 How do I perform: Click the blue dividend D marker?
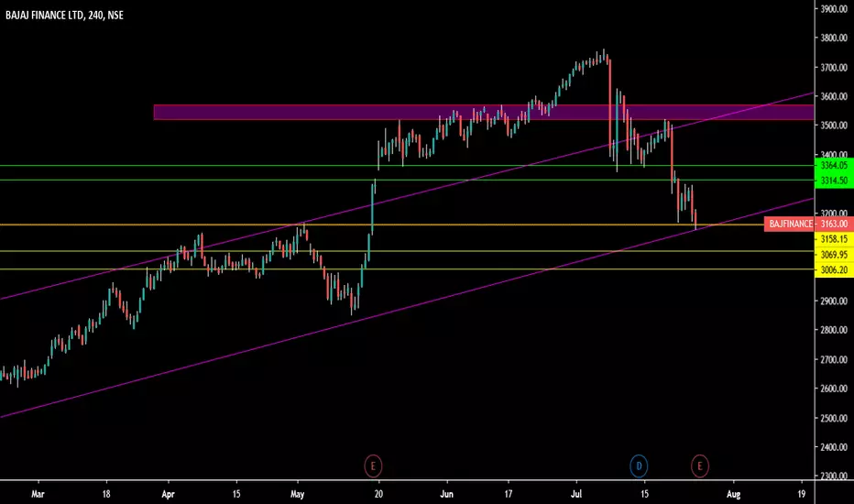tap(639, 466)
